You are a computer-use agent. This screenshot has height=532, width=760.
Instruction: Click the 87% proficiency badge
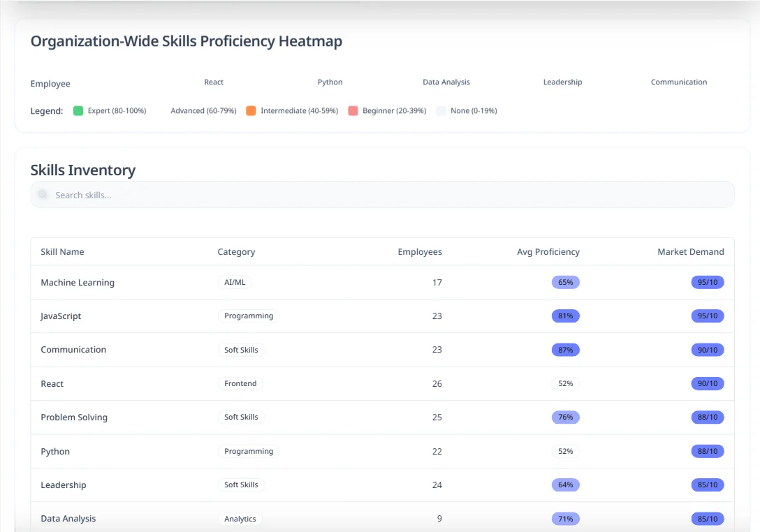(x=566, y=350)
